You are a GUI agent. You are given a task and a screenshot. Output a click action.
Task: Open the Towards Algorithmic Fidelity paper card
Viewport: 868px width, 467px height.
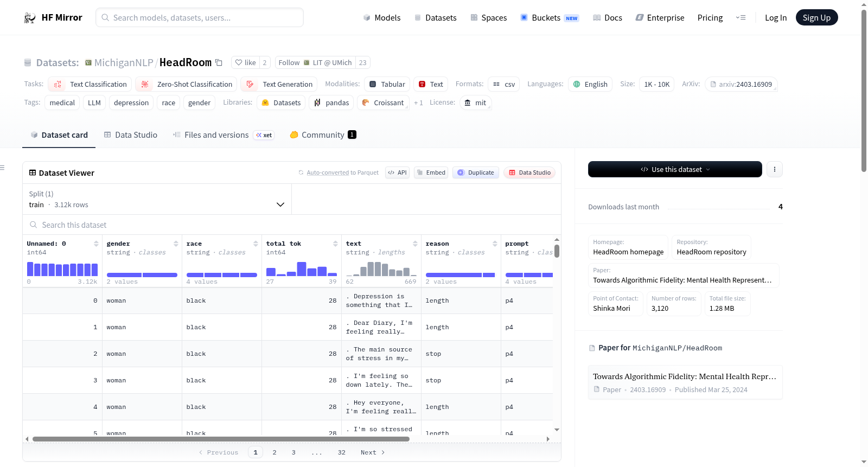[x=685, y=382]
